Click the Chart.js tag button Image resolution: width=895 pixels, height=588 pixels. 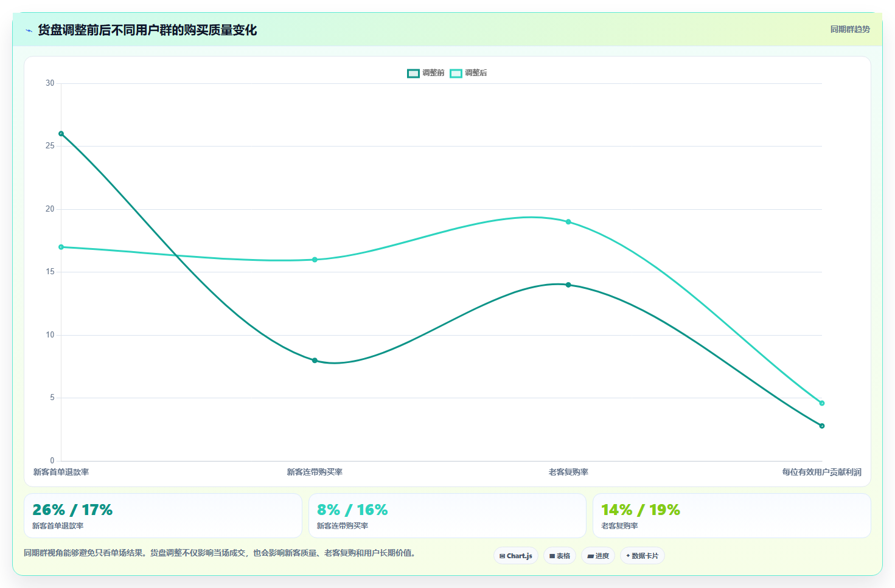pyautogui.click(x=516, y=556)
